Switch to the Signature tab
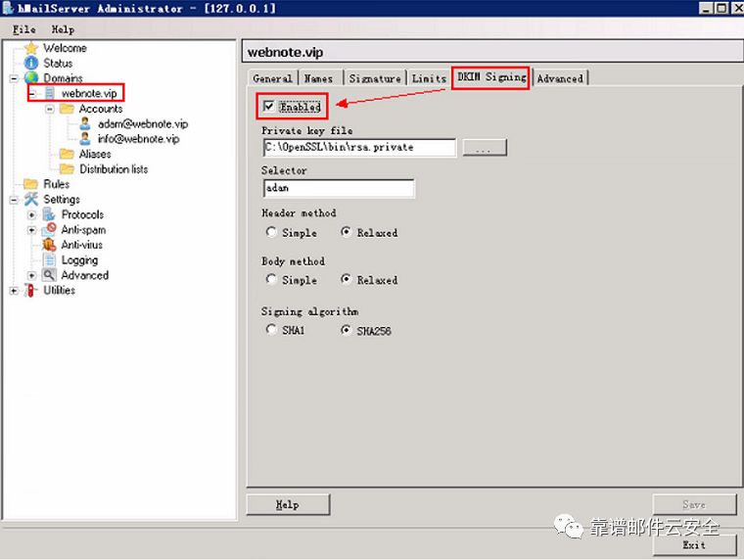The height and width of the screenshot is (560, 744). [x=374, y=78]
